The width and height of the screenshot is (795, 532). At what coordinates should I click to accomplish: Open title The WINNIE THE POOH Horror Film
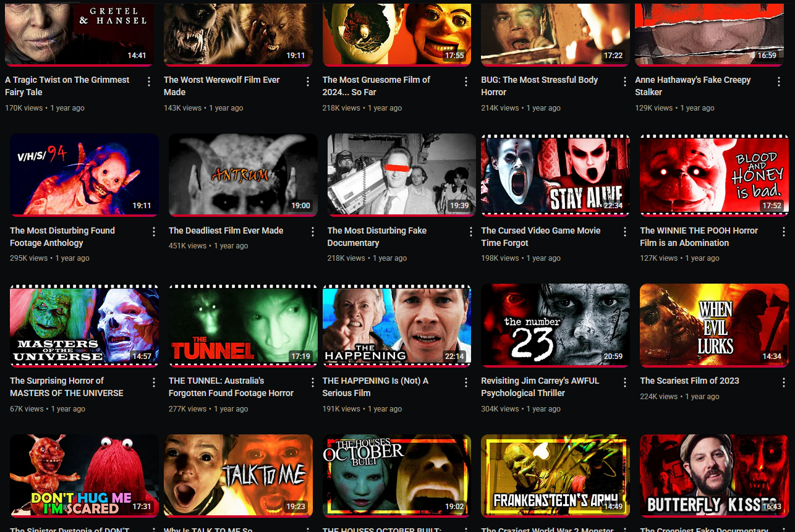(x=699, y=237)
